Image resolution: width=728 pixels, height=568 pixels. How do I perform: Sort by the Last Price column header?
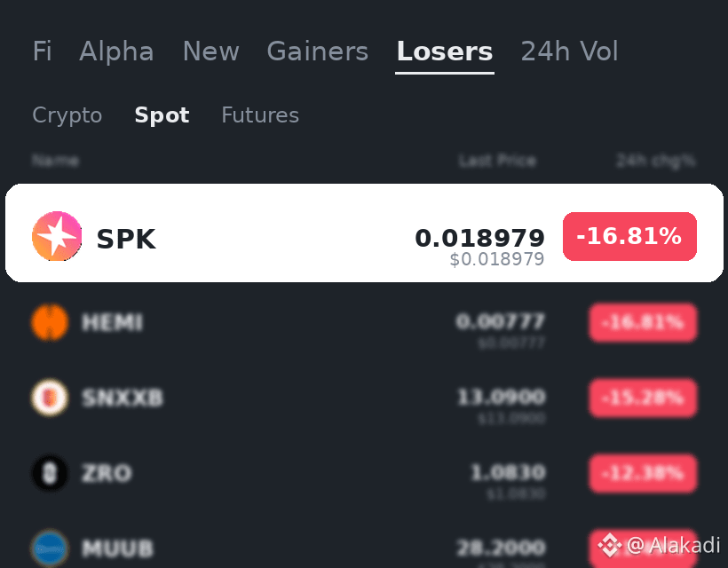point(497,161)
